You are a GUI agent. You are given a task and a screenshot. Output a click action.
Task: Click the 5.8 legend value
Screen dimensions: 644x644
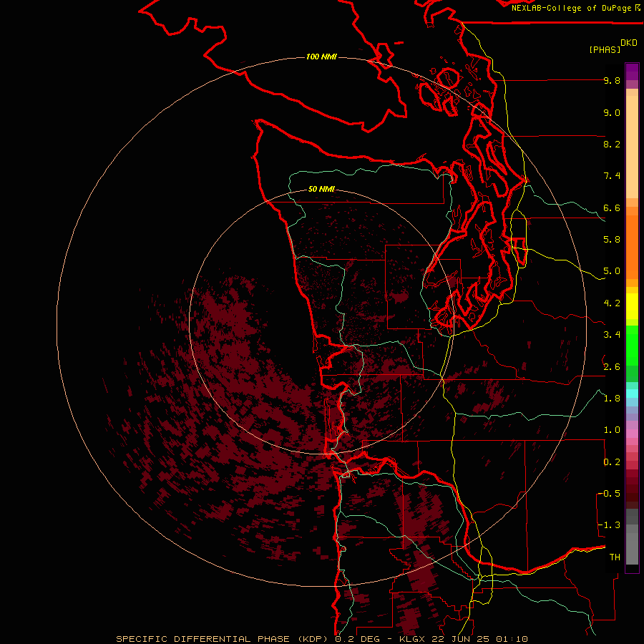[612, 240]
